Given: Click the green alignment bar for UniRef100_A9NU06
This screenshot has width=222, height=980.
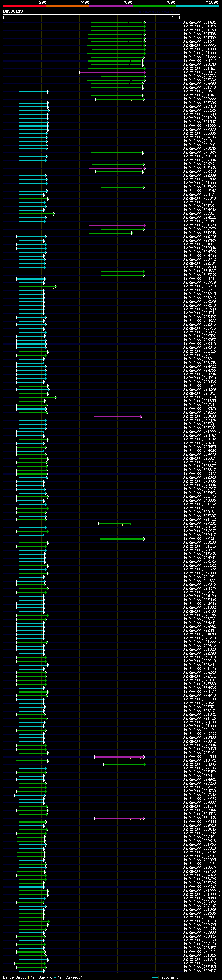Looking at the screenshot, I should tap(125, 764).
